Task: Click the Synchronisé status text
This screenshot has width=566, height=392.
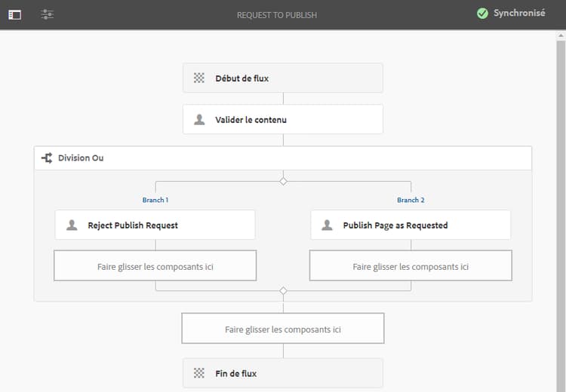Action: coord(519,14)
